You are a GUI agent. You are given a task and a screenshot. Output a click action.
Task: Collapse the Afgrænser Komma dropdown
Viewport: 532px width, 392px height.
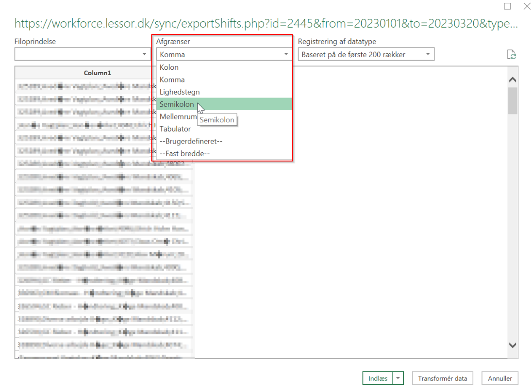point(286,54)
